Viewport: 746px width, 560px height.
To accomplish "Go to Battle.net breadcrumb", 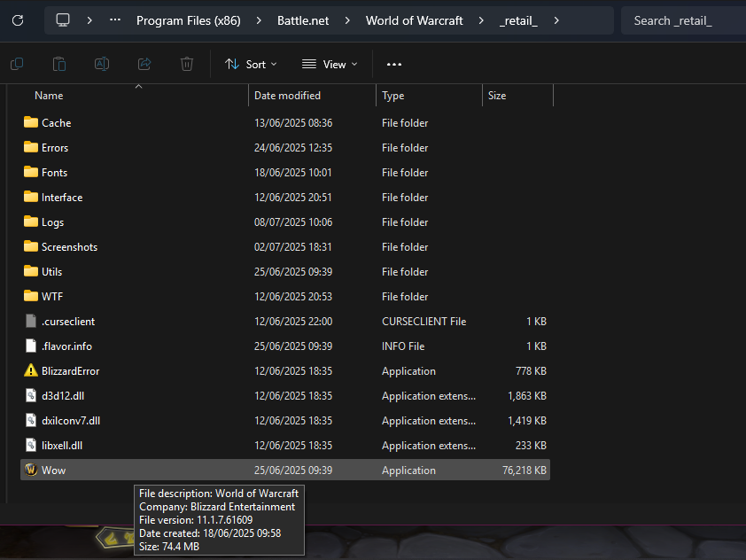I will tap(303, 20).
